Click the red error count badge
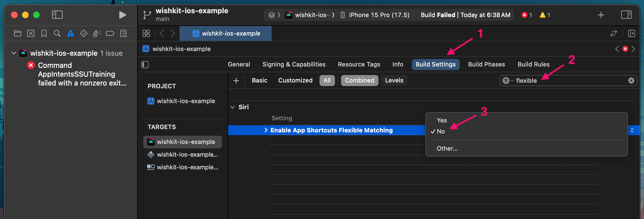Screen dimensions: 644x219 coord(527,15)
